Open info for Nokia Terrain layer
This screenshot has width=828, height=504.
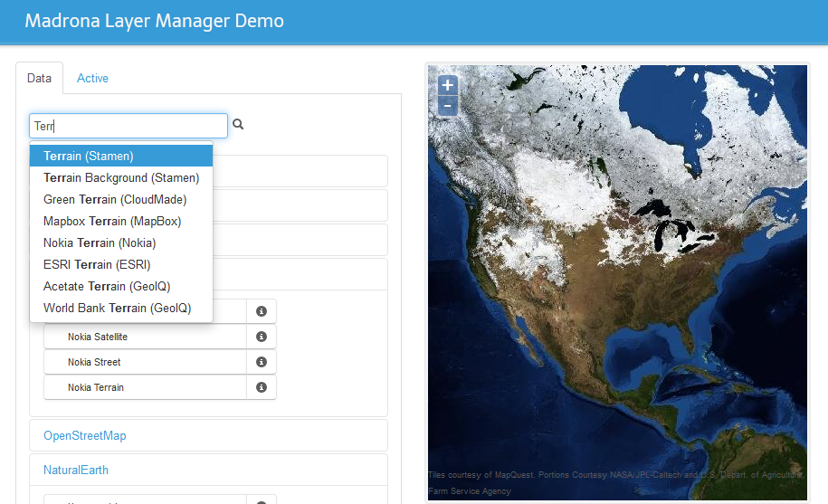pyautogui.click(x=262, y=387)
